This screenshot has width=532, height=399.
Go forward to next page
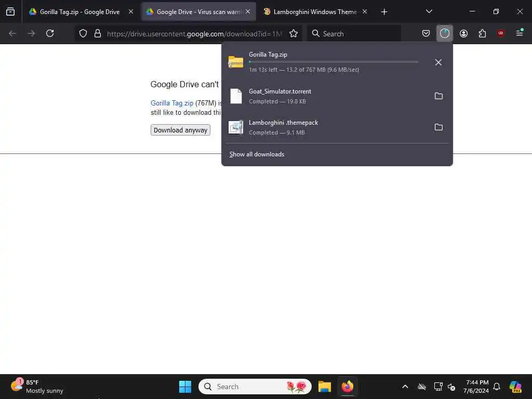pos(31,34)
